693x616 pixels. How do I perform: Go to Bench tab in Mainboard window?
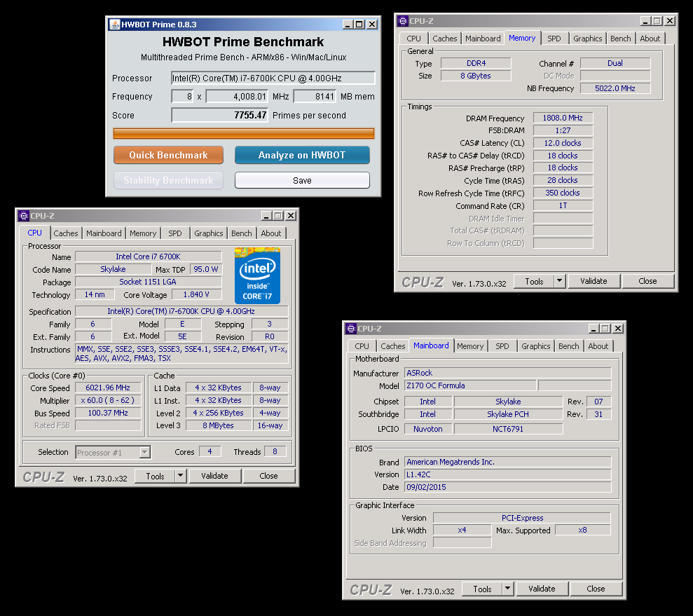(568, 346)
